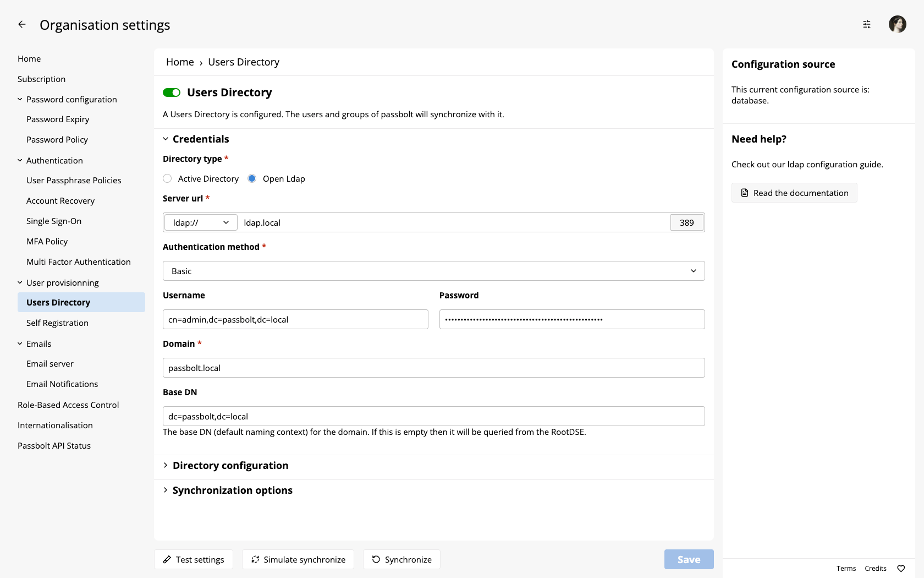Open Passbolt API Status
The image size is (924, 578).
click(54, 445)
